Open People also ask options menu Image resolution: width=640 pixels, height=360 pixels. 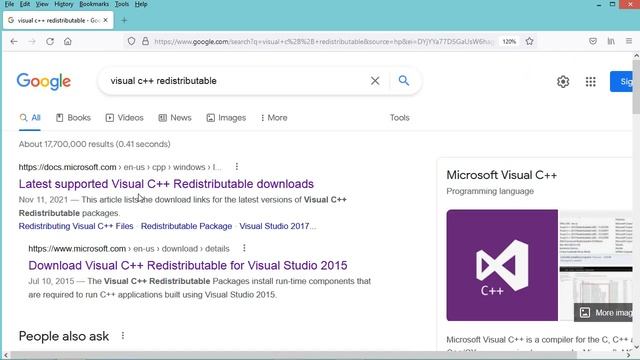pos(123,336)
